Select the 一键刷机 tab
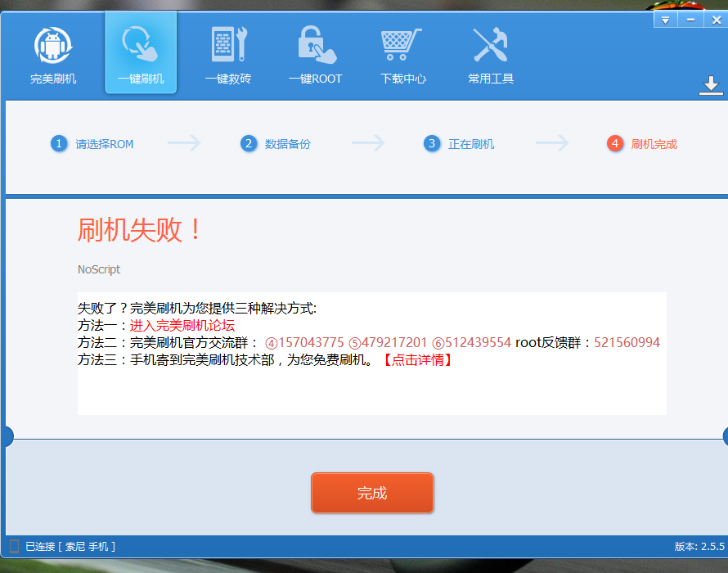The width and height of the screenshot is (728, 573). [x=141, y=52]
